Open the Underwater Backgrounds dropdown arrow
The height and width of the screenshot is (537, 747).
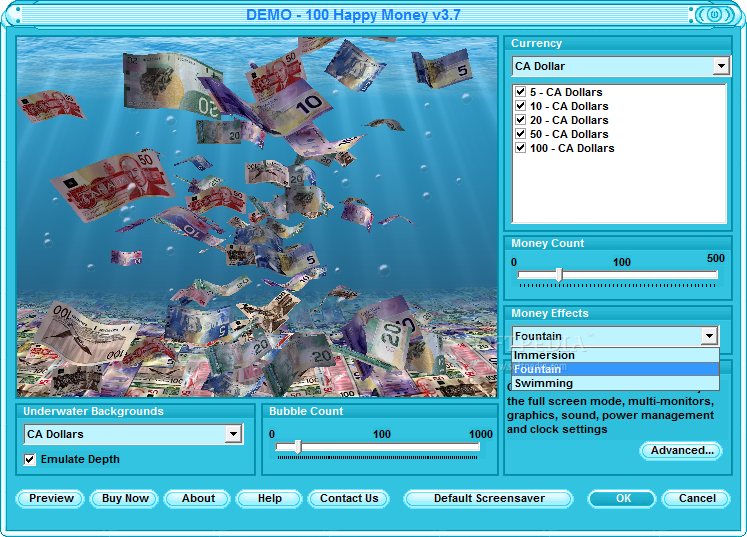pos(233,434)
